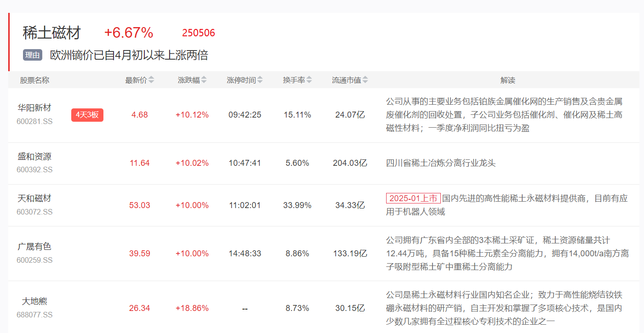Click 天和磁材 description about 机器人领域
Viewport: 644px width, 333px height.
pyautogui.click(x=507, y=205)
